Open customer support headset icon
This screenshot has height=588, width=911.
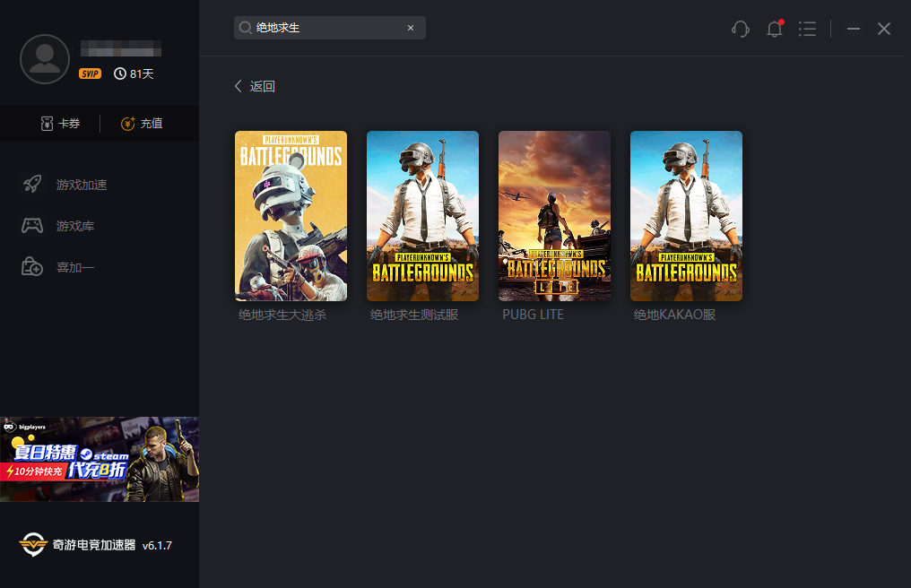(x=741, y=29)
